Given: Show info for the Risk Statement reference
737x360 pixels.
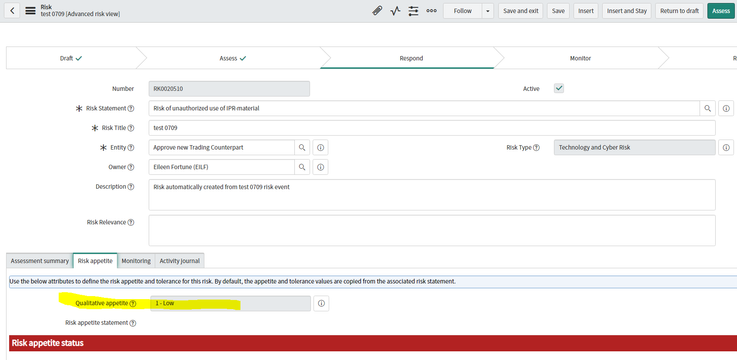Looking at the screenshot, I should 726,108.
